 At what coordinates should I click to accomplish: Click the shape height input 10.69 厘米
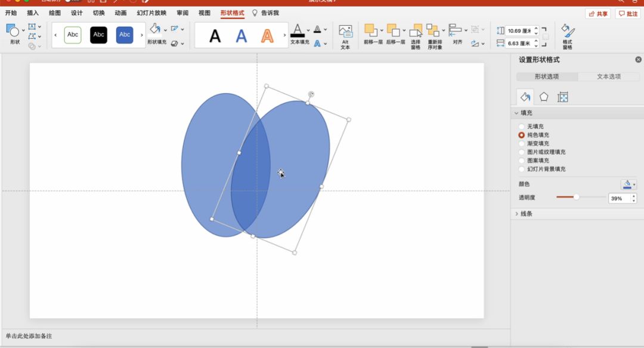519,31
